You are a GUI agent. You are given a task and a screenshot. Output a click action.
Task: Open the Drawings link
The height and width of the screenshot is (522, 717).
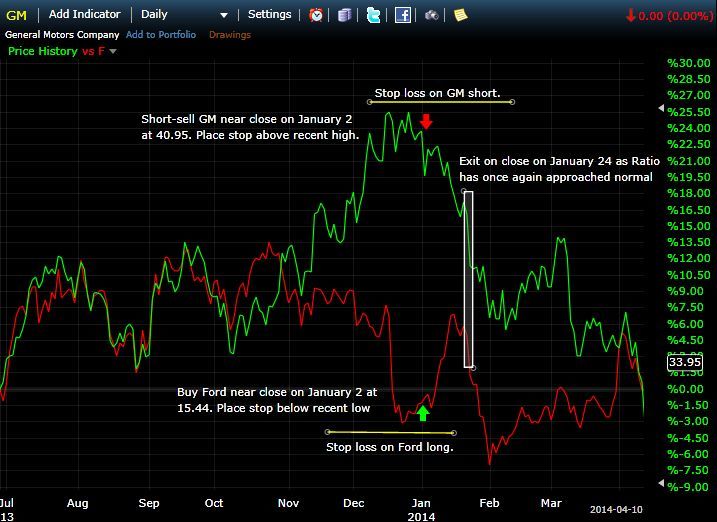pyautogui.click(x=230, y=35)
